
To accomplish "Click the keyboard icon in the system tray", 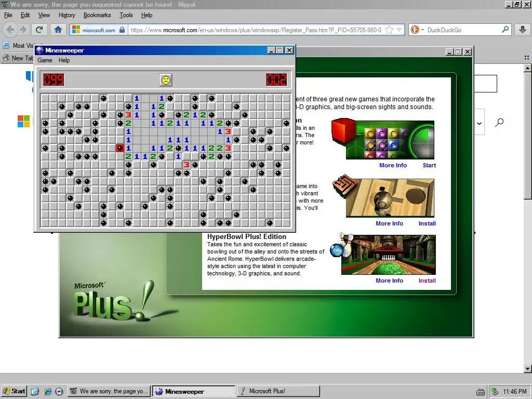I will 481,392.
